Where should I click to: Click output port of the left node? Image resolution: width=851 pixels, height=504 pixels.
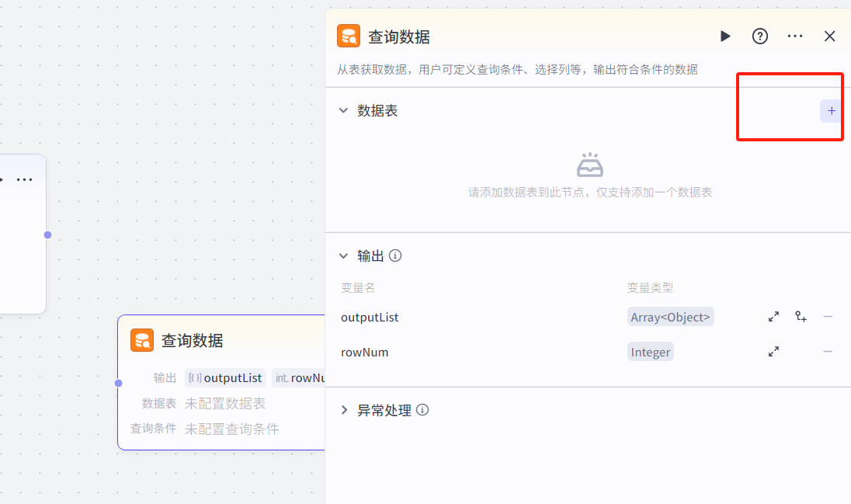click(x=48, y=235)
